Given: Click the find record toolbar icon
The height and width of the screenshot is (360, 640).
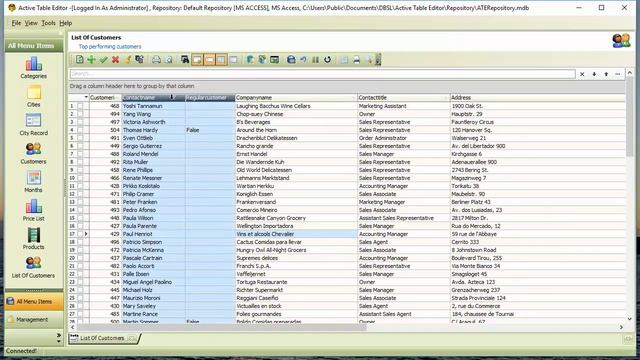Looking at the screenshot, I should click(185, 60).
